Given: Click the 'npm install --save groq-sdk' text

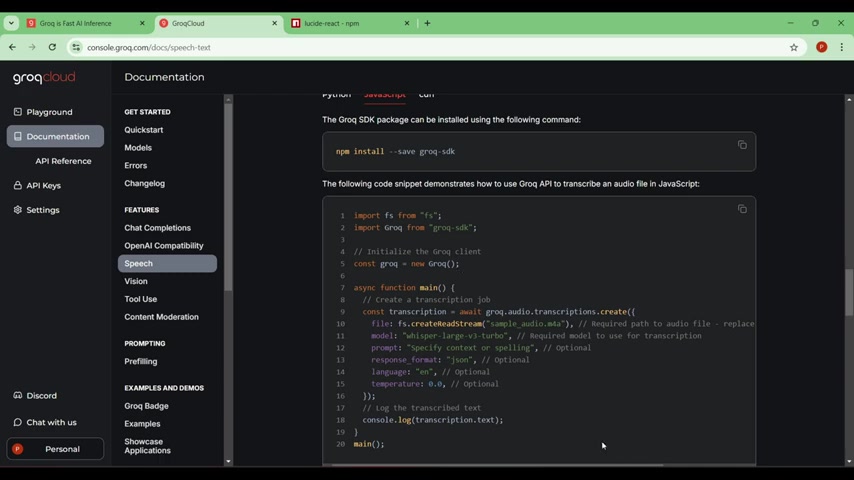Looking at the screenshot, I should pyautogui.click(x=395, y=151).
